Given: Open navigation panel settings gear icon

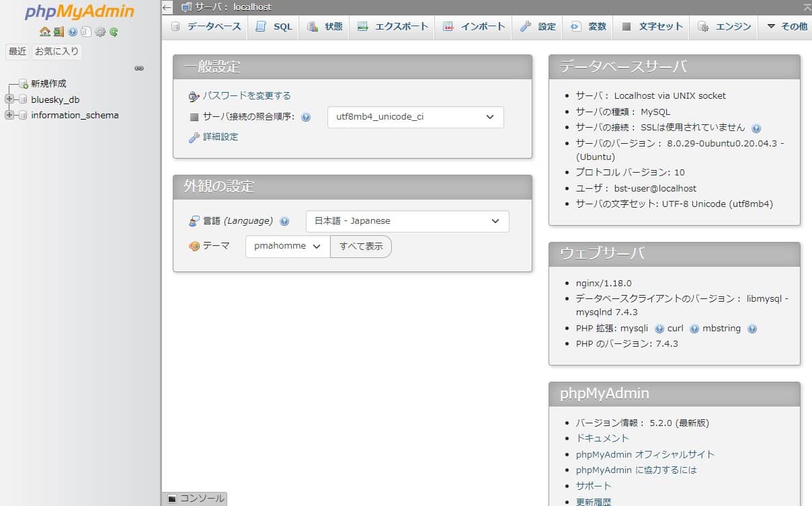Looking at the screenshot, I should point(100,32).
